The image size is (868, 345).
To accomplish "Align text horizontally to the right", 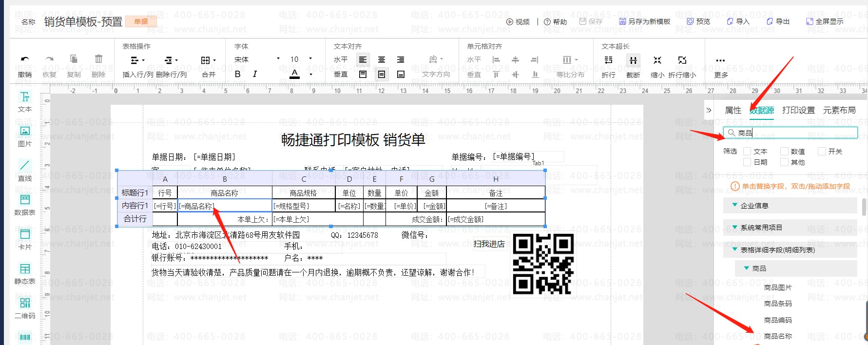I will click(401, 59).
